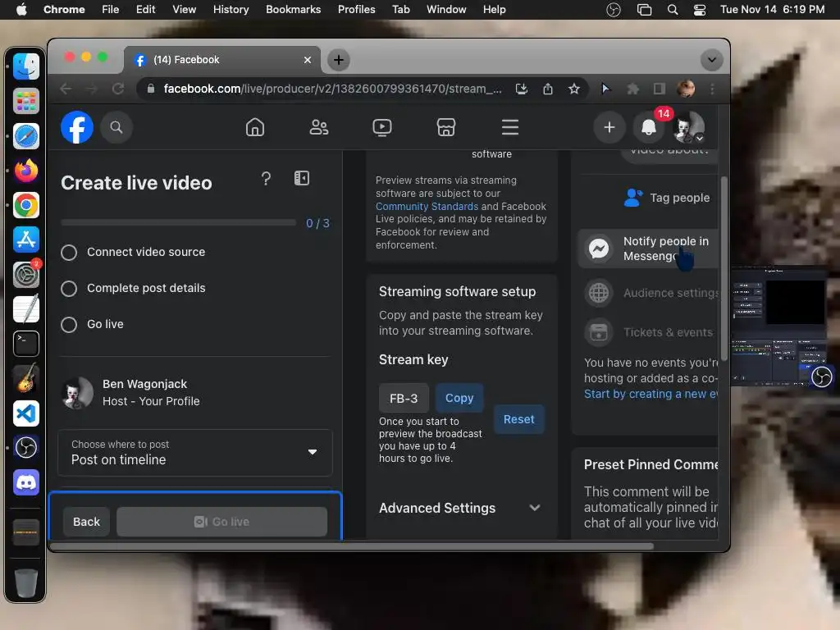The image size is (840, 630).
Task: Open Visual Studio Code from Dock
Action: point(26,413)
